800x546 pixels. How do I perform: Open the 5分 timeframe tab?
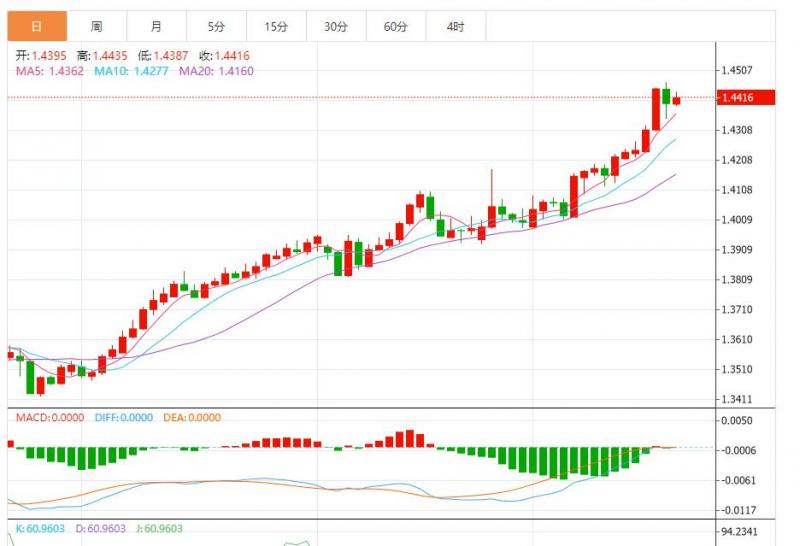click(216, 26)
